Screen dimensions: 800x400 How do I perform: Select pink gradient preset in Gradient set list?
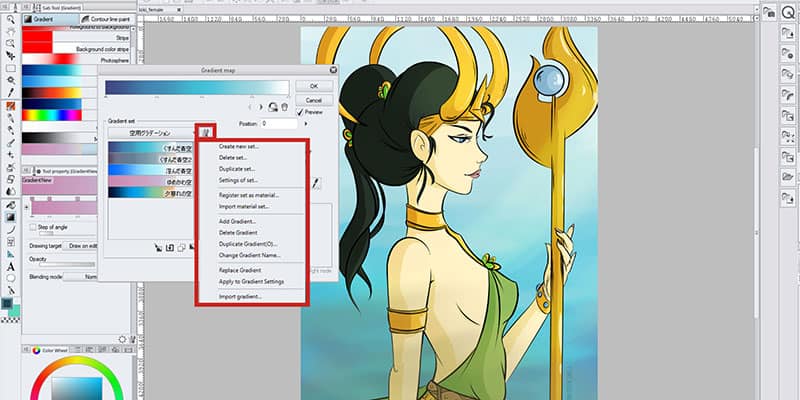(151, 181)
